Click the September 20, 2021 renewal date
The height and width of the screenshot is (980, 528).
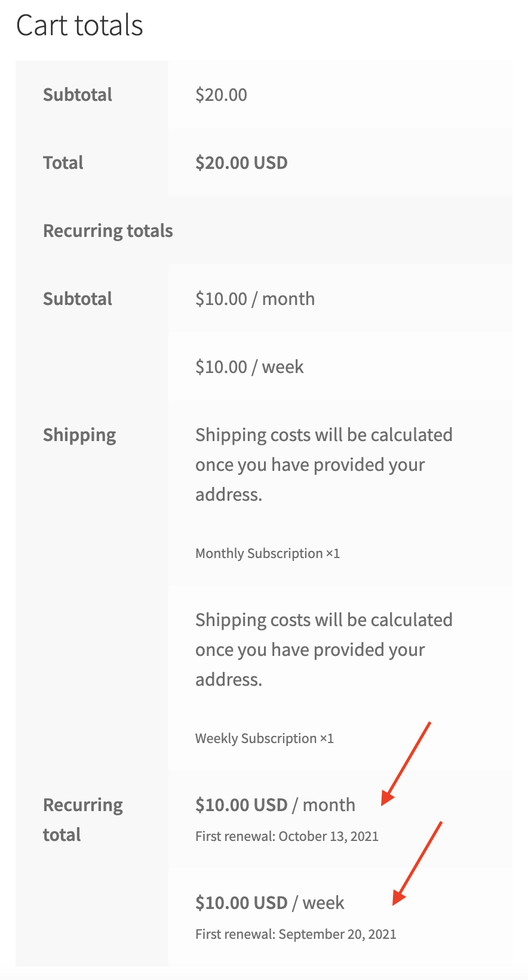[x=337, y=935]
